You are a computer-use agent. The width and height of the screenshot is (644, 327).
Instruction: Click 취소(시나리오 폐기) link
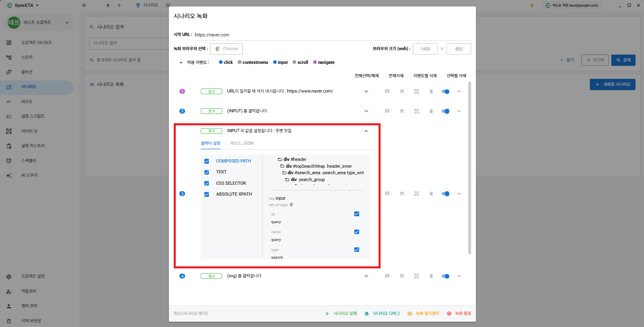click(x=191, y=313)
